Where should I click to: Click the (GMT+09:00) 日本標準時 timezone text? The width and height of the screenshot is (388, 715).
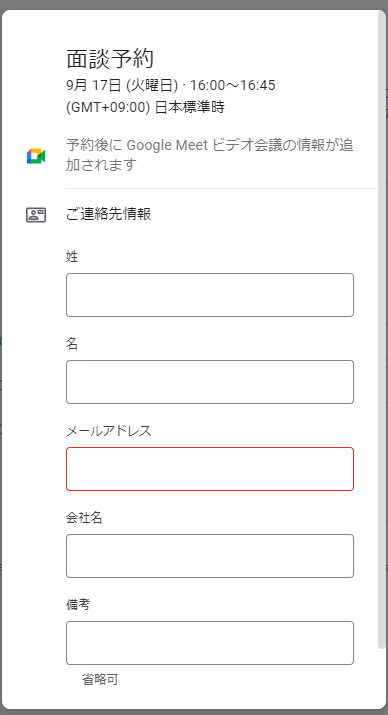(145, 107)
